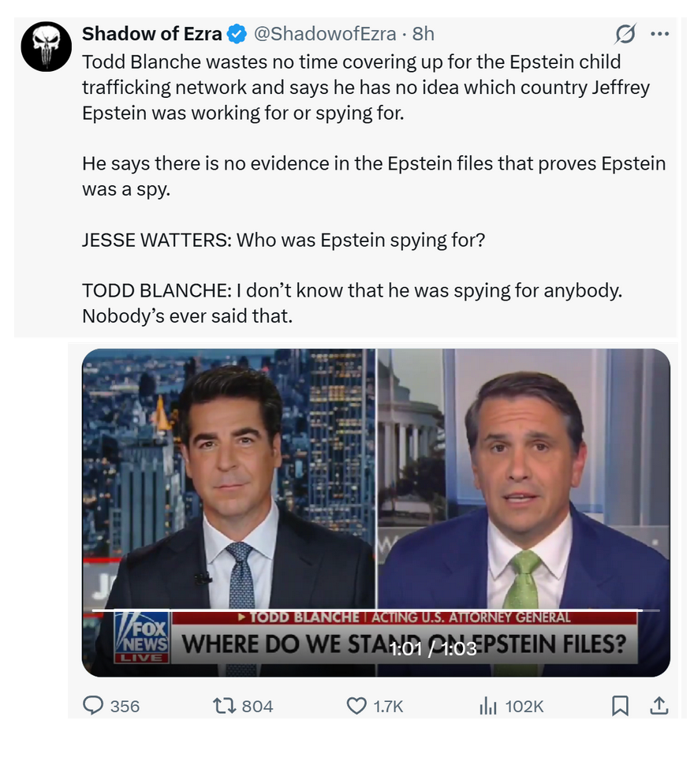This screenshot has width=694, height=784.
Task: Click the 356 replies count
Action: [125, 707]
